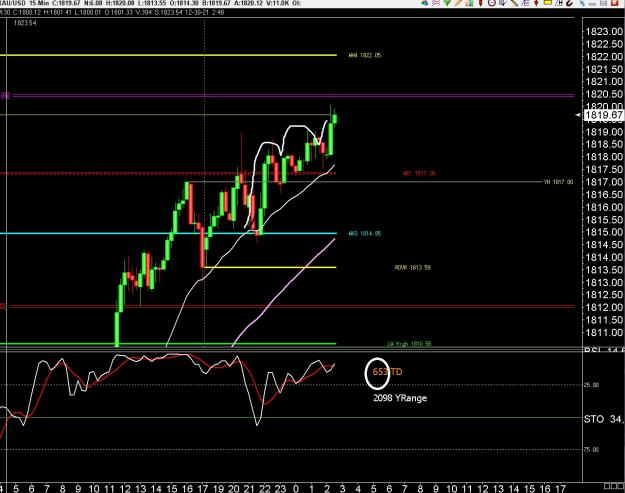The height and width of the screenshot is (493, 625).
Task: Click 1815.00 on the price axis
Action: 603,232
